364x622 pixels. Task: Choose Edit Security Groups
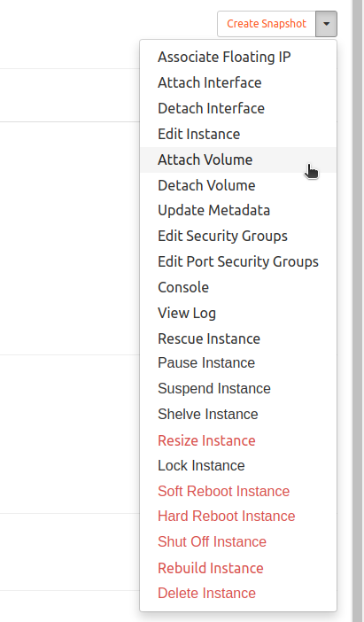coord(238,236)
